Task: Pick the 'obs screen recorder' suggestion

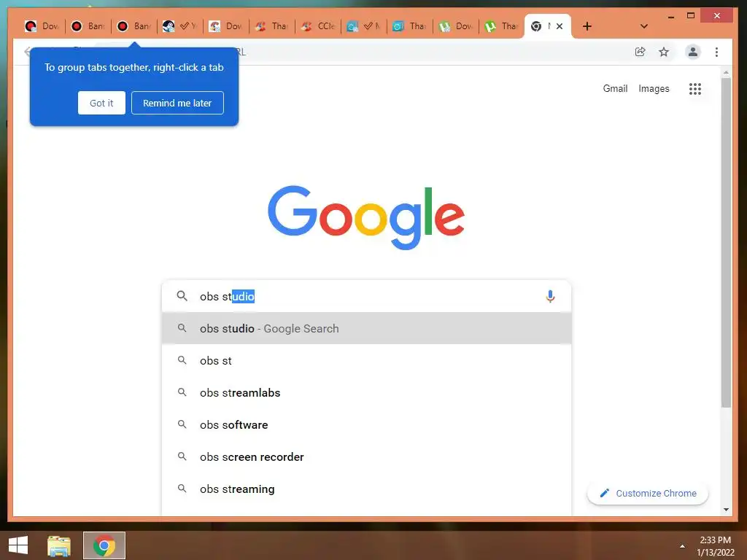Action: point(366,456)
